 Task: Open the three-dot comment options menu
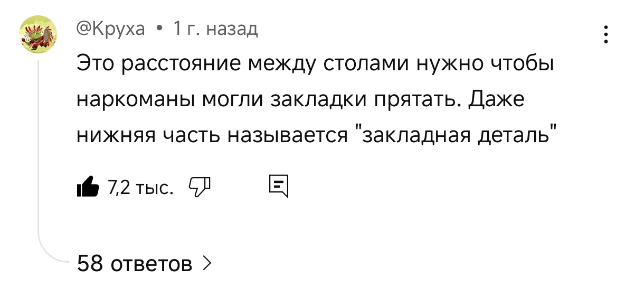click(606, 35)
